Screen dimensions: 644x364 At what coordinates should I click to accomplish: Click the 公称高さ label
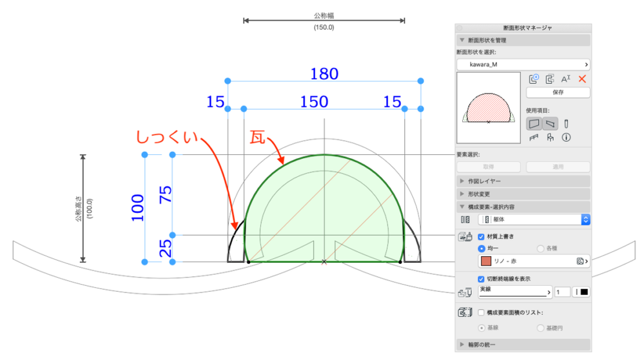point(78,208)
